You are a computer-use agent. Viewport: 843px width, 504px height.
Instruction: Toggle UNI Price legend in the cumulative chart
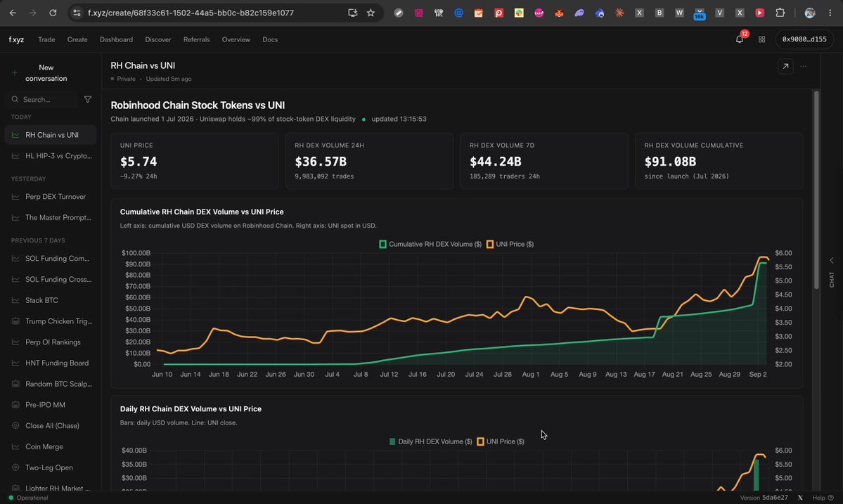click(510, 244)
